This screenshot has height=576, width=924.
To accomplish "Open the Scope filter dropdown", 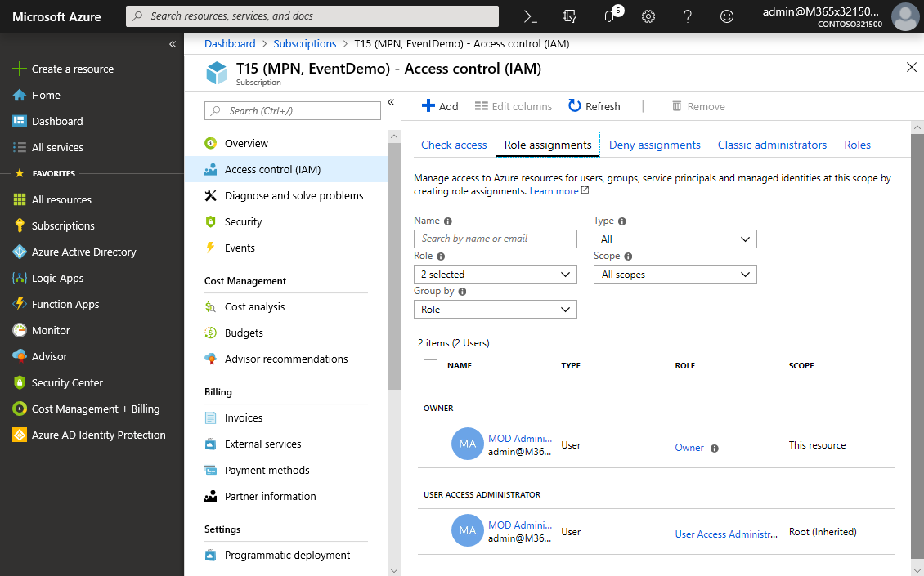I will pyautogui.click(x=675, y=275).
